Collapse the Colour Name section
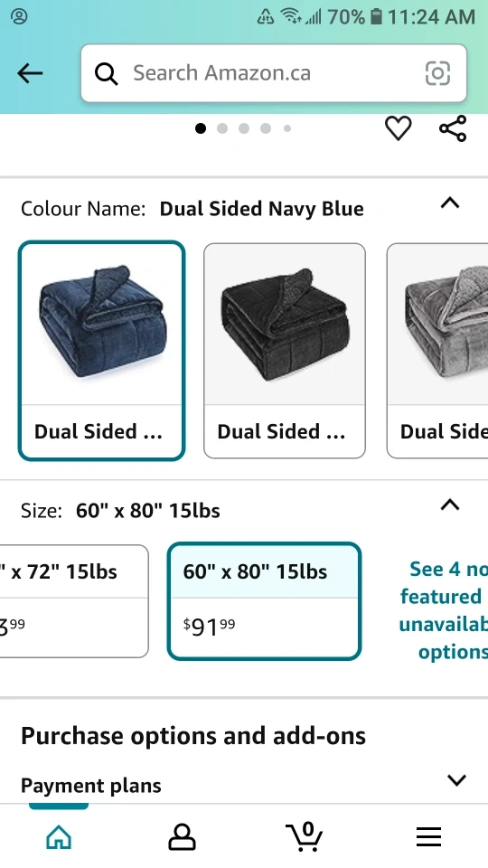Screen dimensions: 488x868 450,203
